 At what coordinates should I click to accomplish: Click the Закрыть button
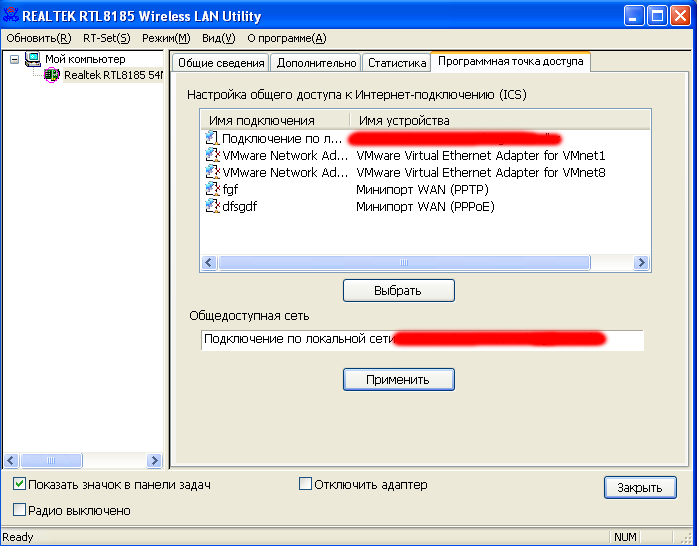(x=640, y=488)
